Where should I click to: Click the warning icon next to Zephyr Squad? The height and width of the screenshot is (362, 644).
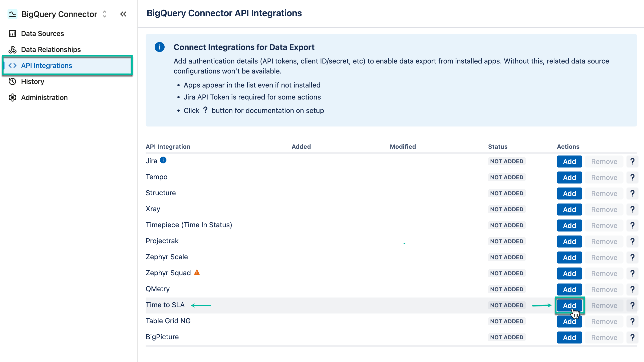coord(197,272)
